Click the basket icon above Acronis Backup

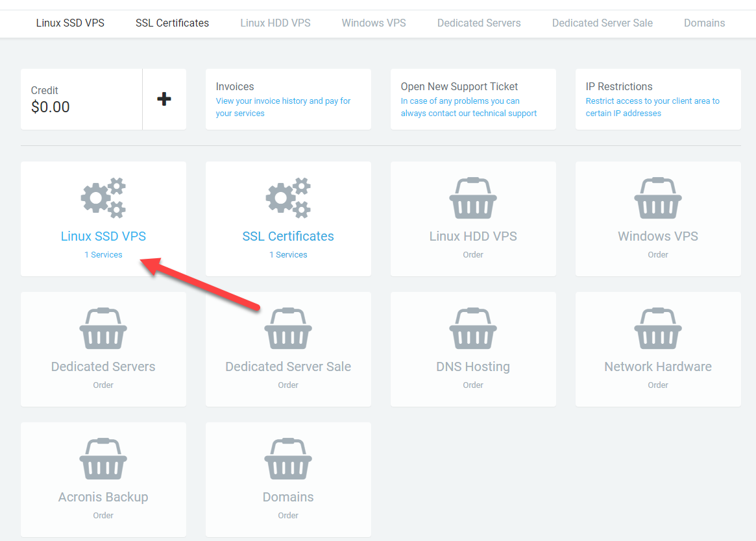pyautogui.click(x=103, y=459)
